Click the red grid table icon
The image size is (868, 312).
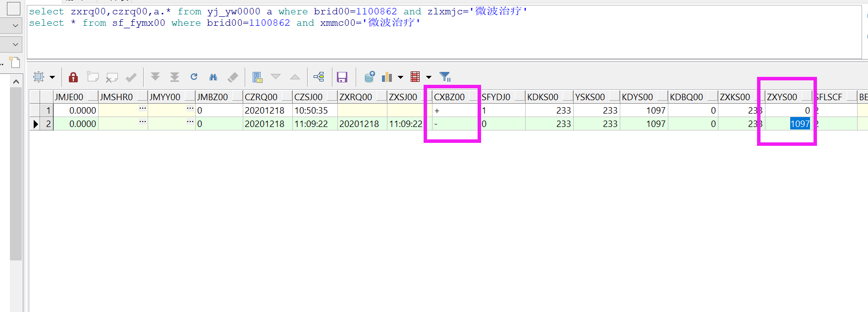(415, 77)
